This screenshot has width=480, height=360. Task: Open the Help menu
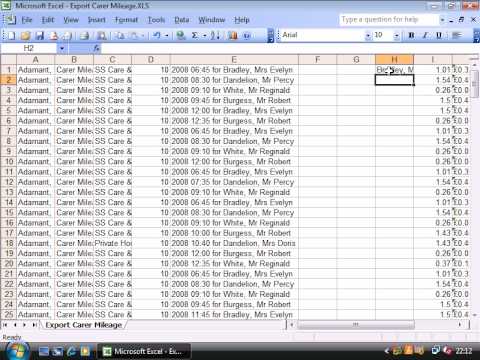coord(242,20)
